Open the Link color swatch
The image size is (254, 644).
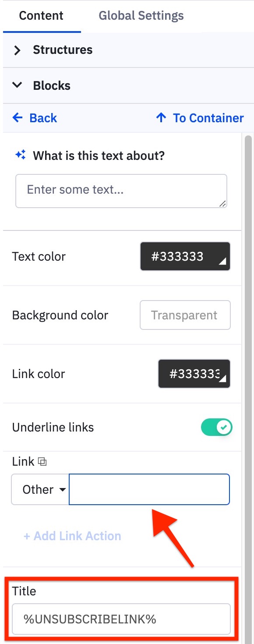pyautogui.click(x=194, y=374)
